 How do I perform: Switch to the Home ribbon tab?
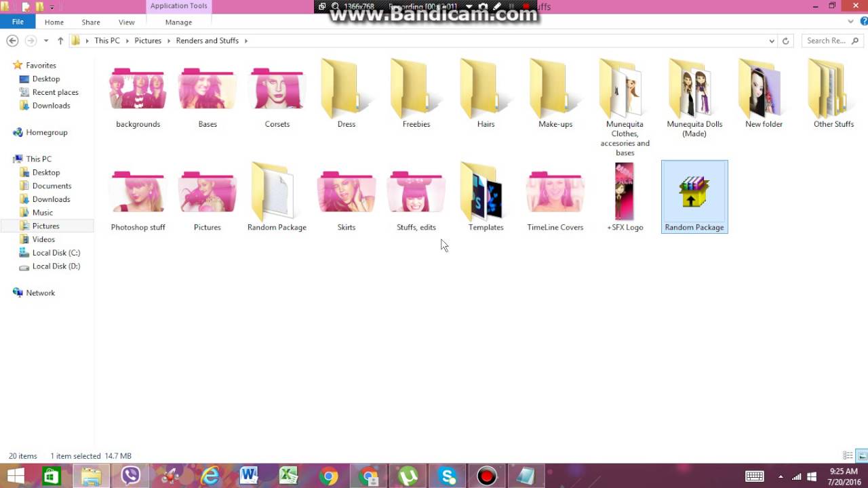pos(54,22)
